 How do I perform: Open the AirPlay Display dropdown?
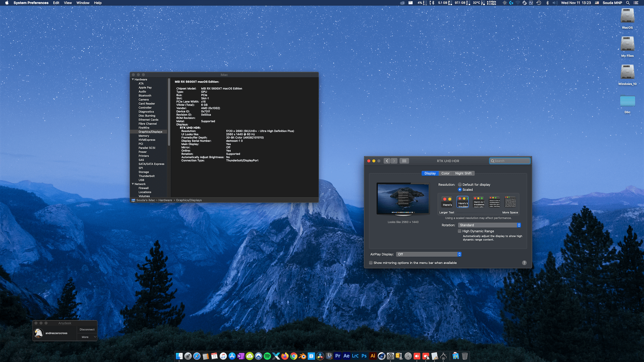(x=429, y=254)
